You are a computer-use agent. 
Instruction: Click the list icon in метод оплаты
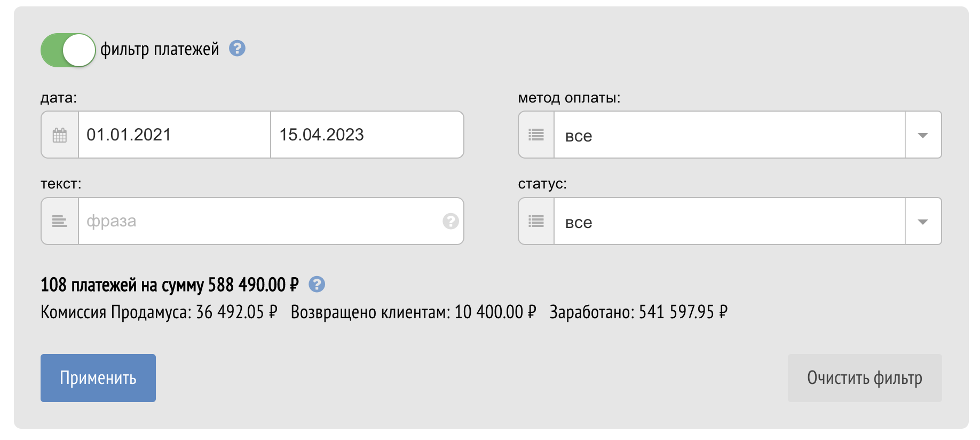coord(536,135)
